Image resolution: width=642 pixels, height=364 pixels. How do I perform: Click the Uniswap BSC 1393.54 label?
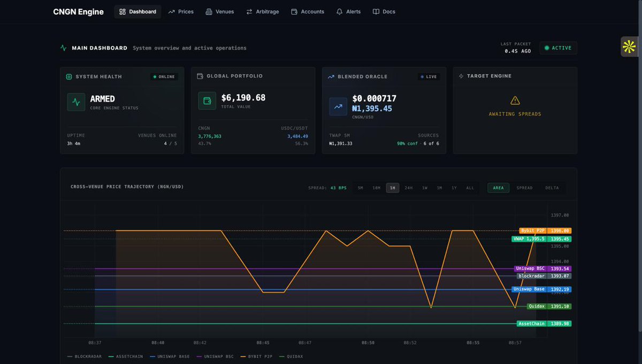pyautogui.click(x=542, y=269)
